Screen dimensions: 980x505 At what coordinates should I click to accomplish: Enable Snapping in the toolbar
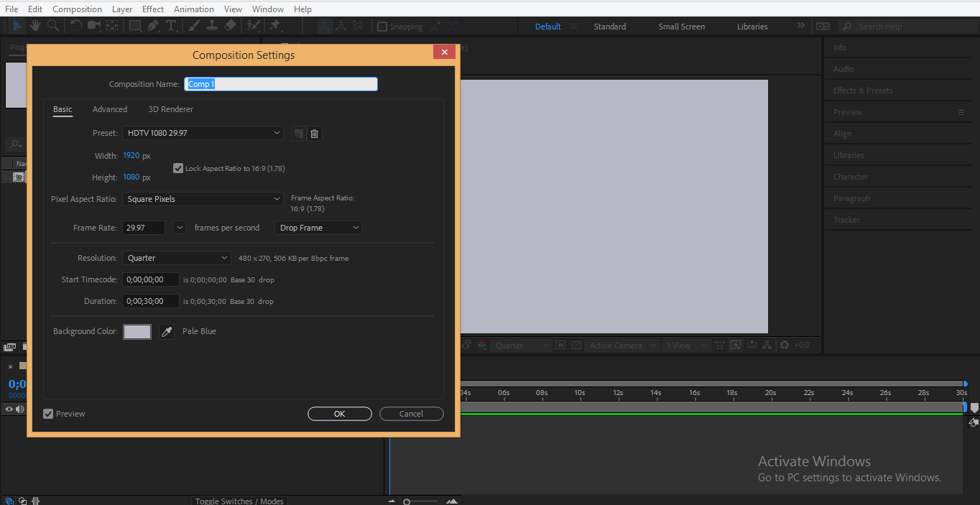click(x=382, y=26)
